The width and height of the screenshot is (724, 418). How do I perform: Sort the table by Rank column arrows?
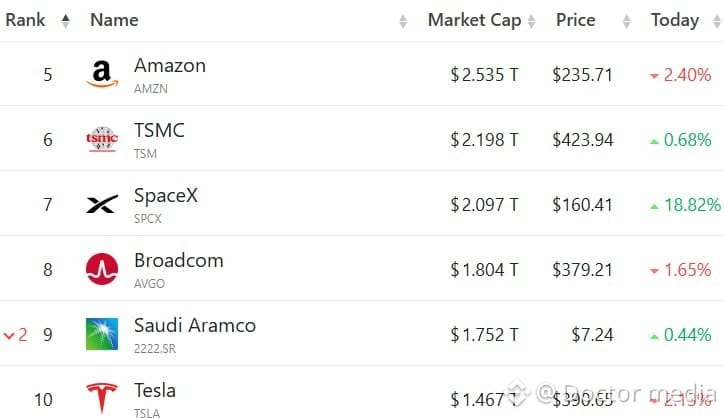coord(66,21)
